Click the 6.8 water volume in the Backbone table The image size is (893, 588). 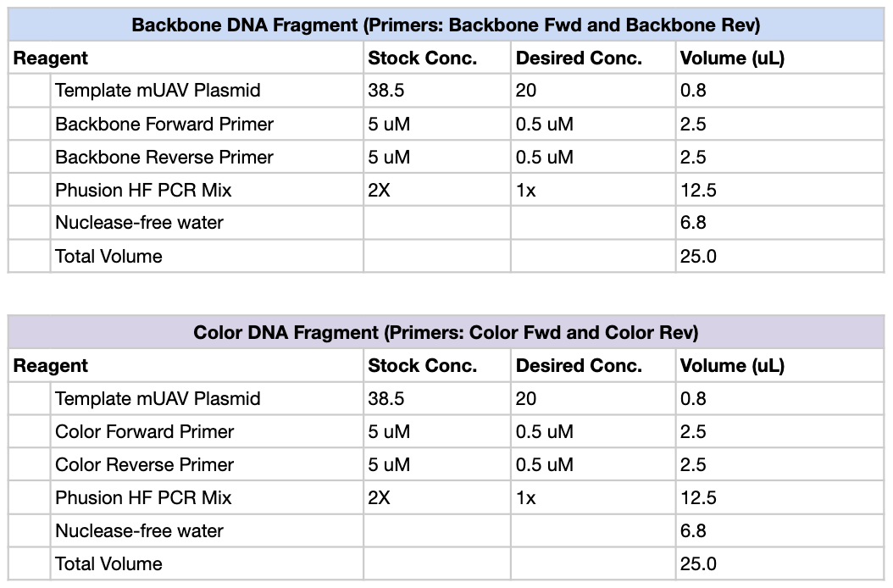(693, 224)
